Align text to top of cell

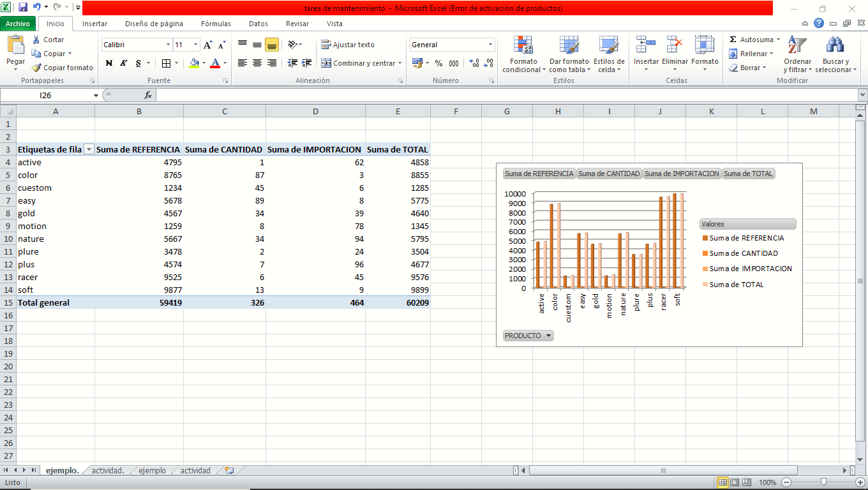(243, 45)
